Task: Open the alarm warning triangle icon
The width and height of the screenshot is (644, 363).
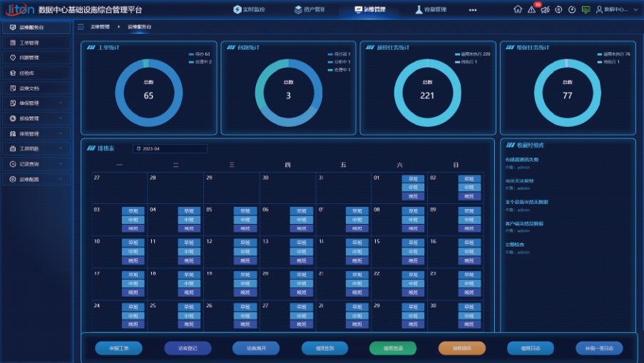Action: [x=531, y=9]
